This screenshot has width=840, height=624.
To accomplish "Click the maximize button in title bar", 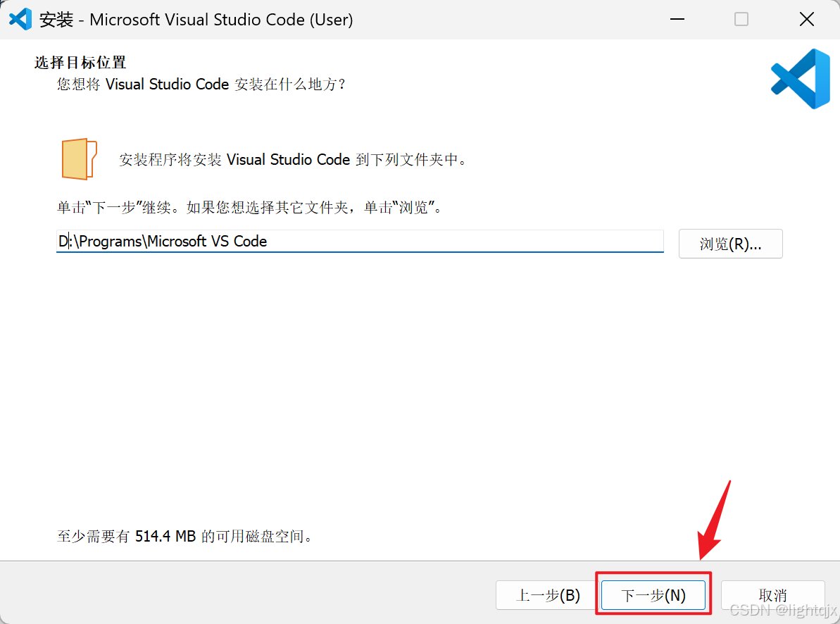I will click(x=741, y=19).
